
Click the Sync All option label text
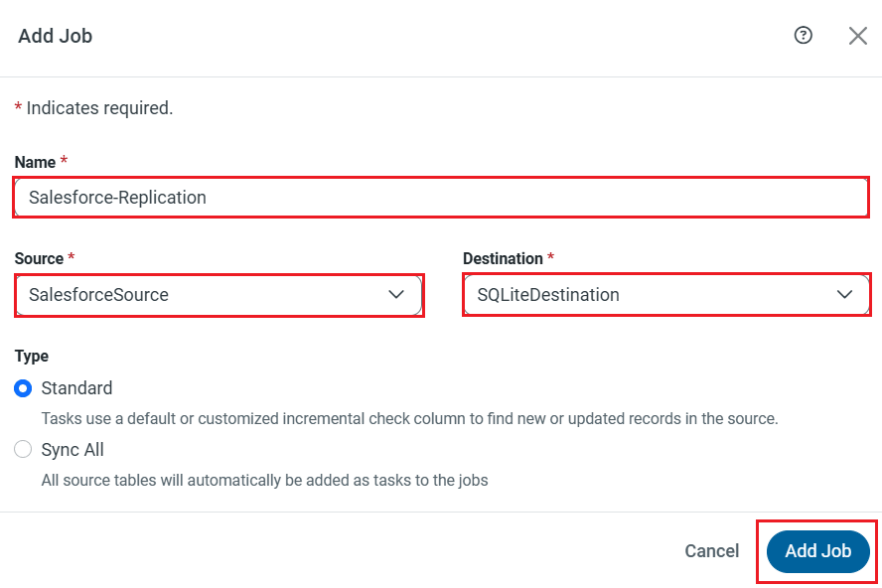tap(73, 450)
